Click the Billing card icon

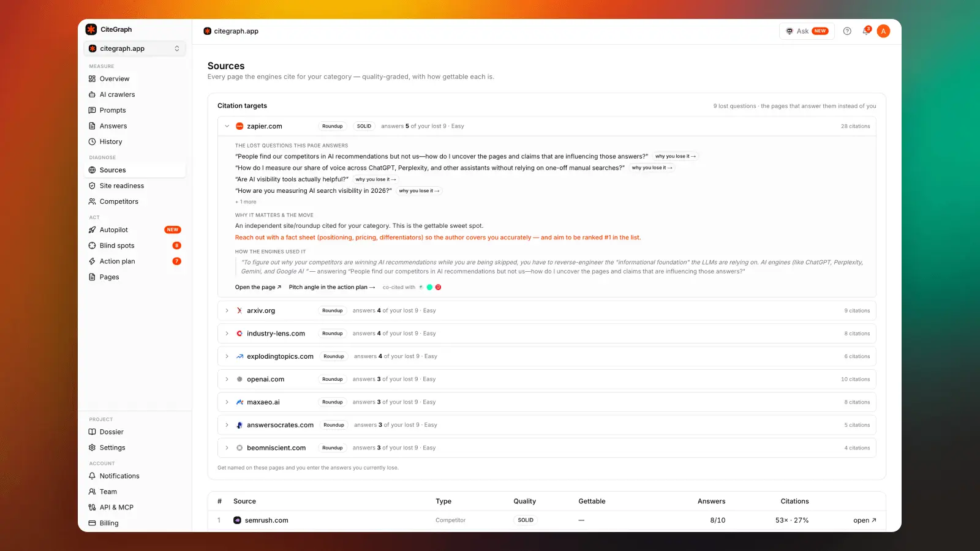92,523
